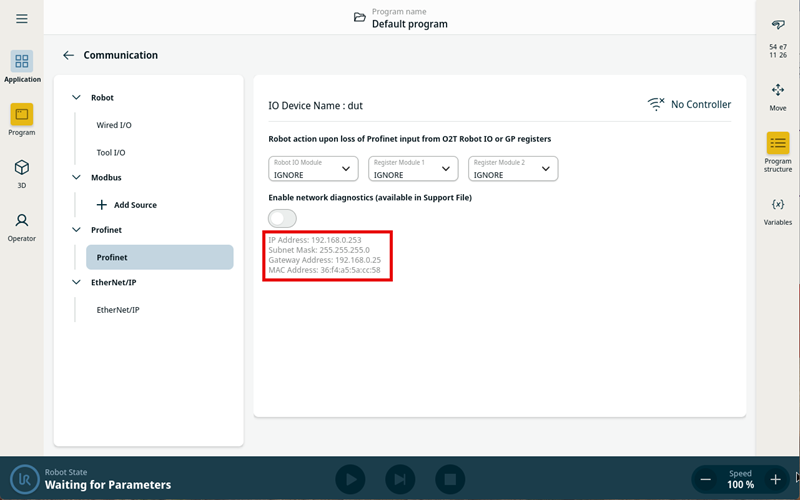
Task: Open the Register Module 2 dropdown
Action: 513,169
